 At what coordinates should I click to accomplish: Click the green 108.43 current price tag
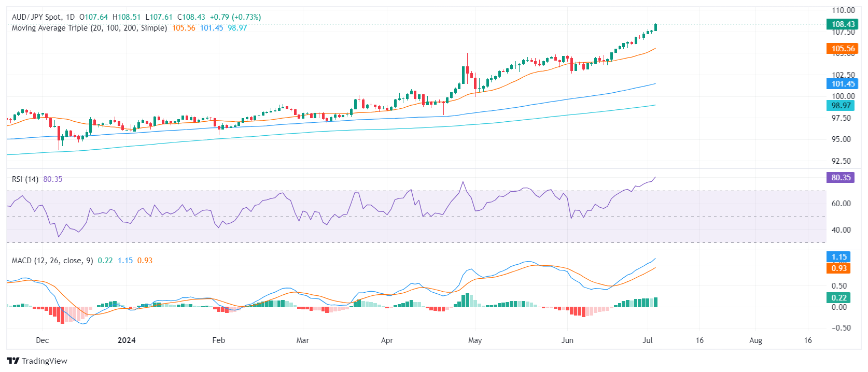843,24
